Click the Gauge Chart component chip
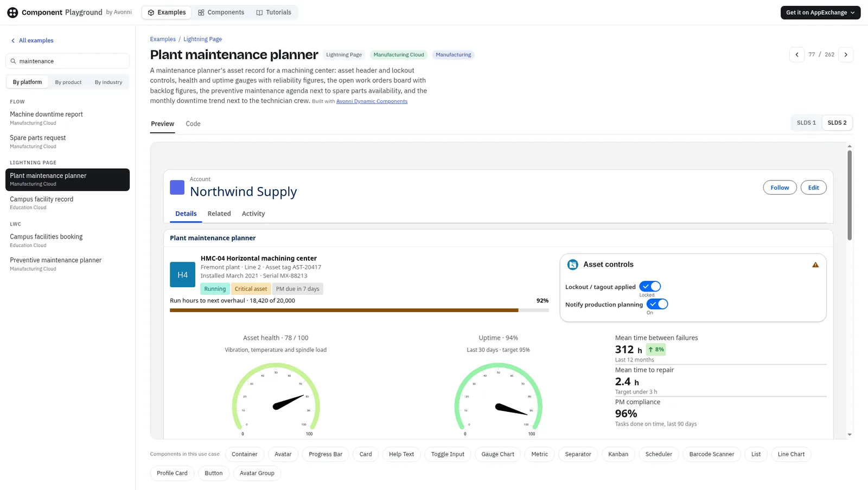The height and width of the screenshot is (490, 868). coord(497,454)
